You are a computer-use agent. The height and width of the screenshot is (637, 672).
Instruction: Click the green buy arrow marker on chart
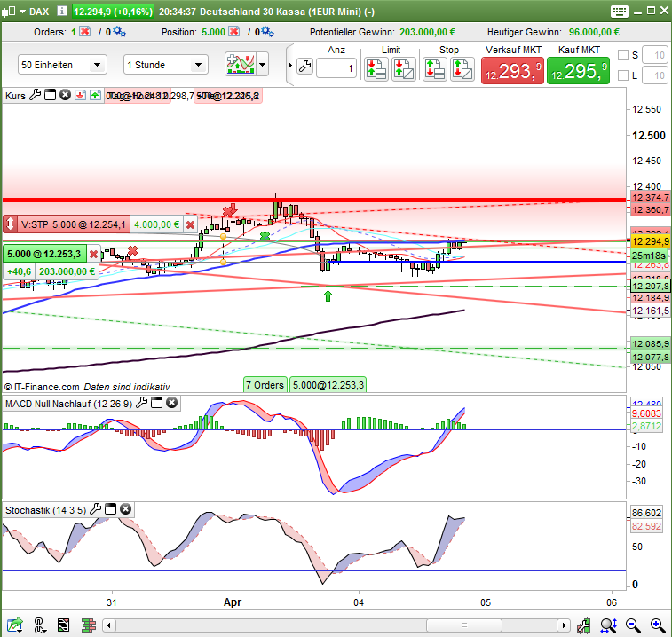(328, 295)
